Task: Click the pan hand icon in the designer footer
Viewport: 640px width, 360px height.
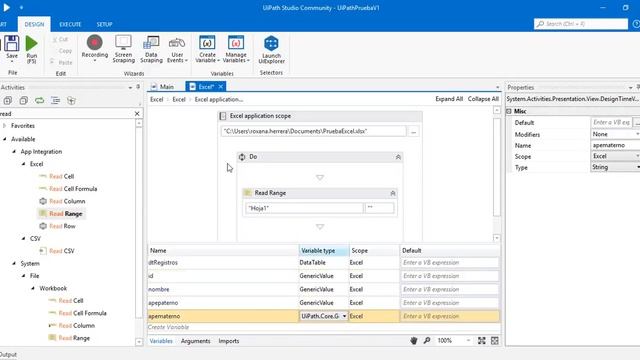Action: [x=413, y=340]
